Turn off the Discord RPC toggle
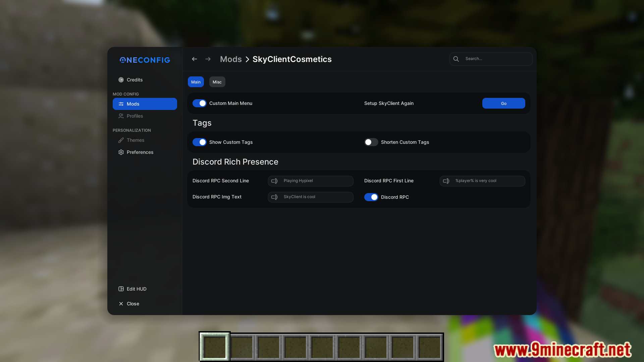The image size is (644, 362). click(371, 197)
